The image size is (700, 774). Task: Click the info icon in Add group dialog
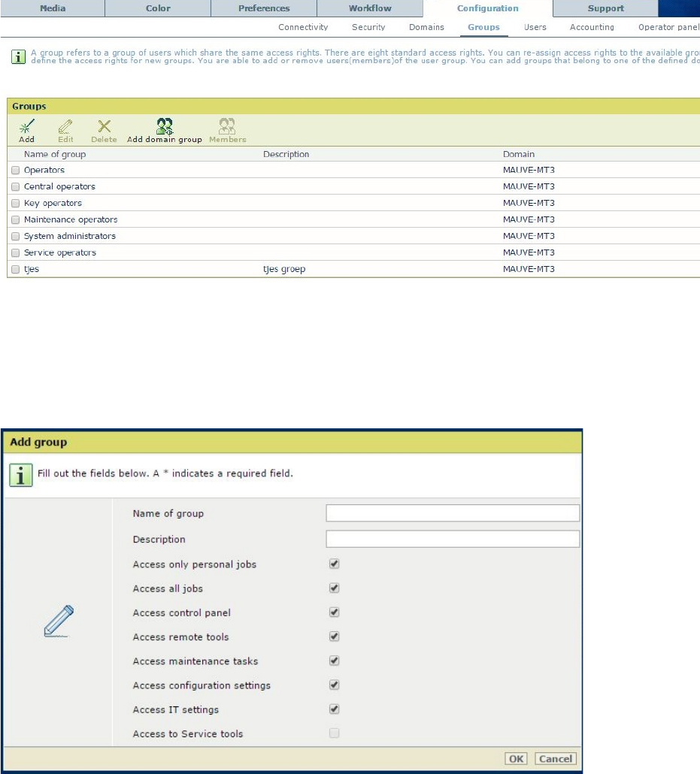(x=21, y=476)
